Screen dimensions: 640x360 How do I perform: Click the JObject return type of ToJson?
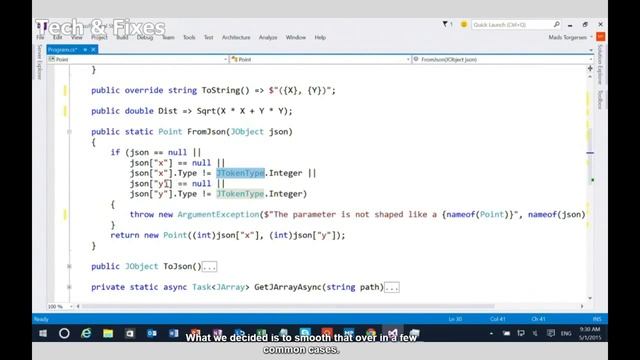(141, 266)
